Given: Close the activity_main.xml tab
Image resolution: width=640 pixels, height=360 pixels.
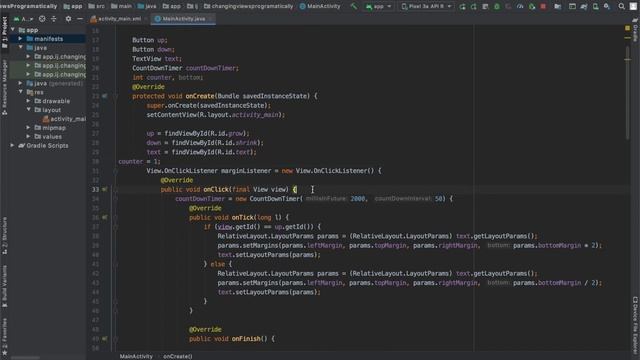Looking at the screenshot, I should [145, 19].
